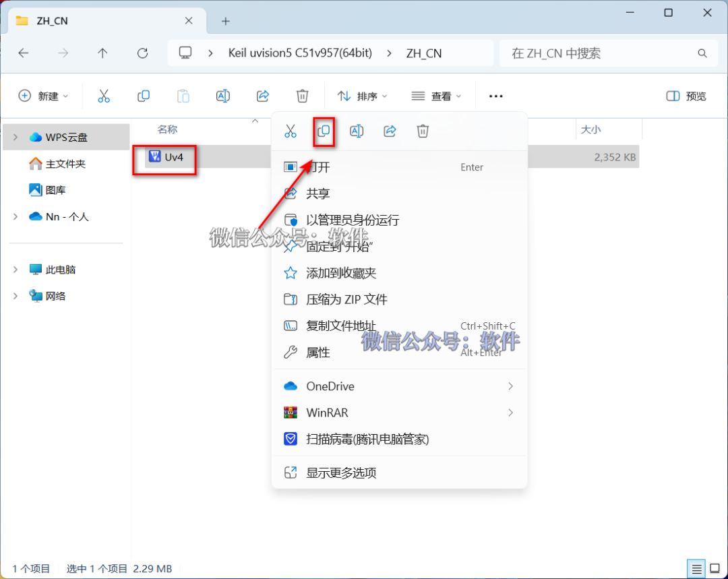Open the 排序 sort dropdown
Screen dimensions: 728x579
[362, 96]
